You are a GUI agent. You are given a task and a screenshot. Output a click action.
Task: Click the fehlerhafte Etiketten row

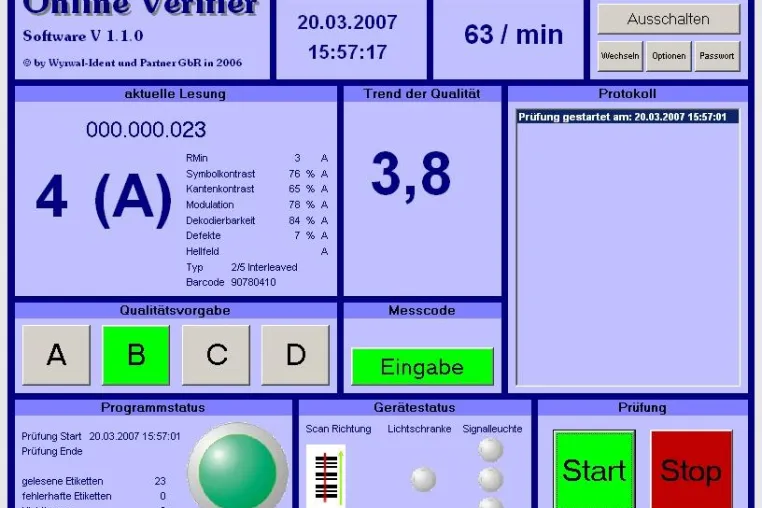[94, 496]
